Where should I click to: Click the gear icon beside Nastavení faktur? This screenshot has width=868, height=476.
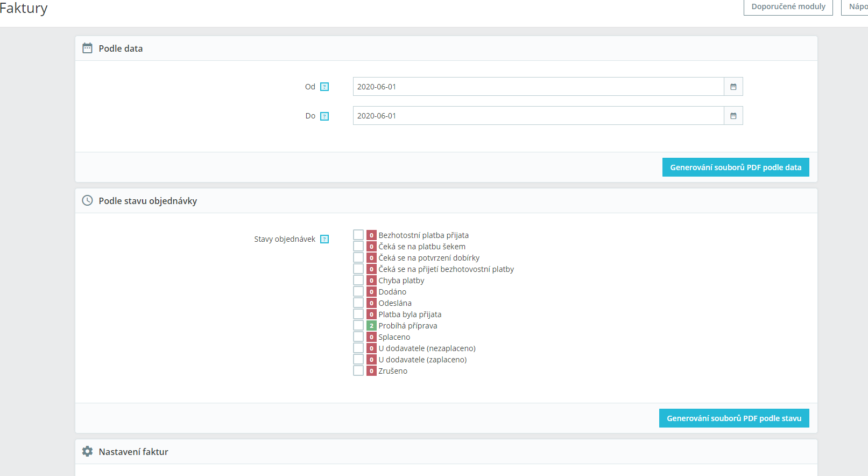pyautogui.click(x=87, y=452)
